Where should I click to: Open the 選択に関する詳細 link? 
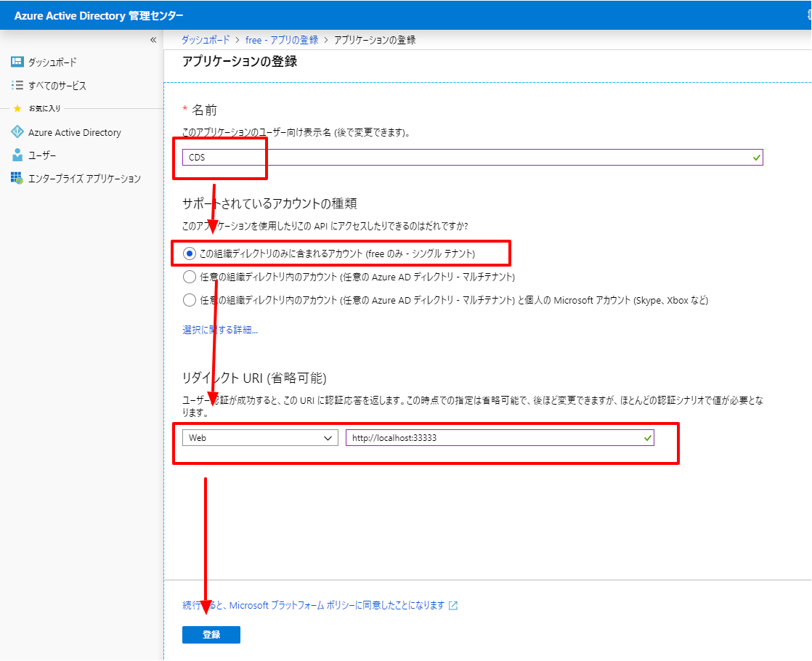(x=220, y=330)
